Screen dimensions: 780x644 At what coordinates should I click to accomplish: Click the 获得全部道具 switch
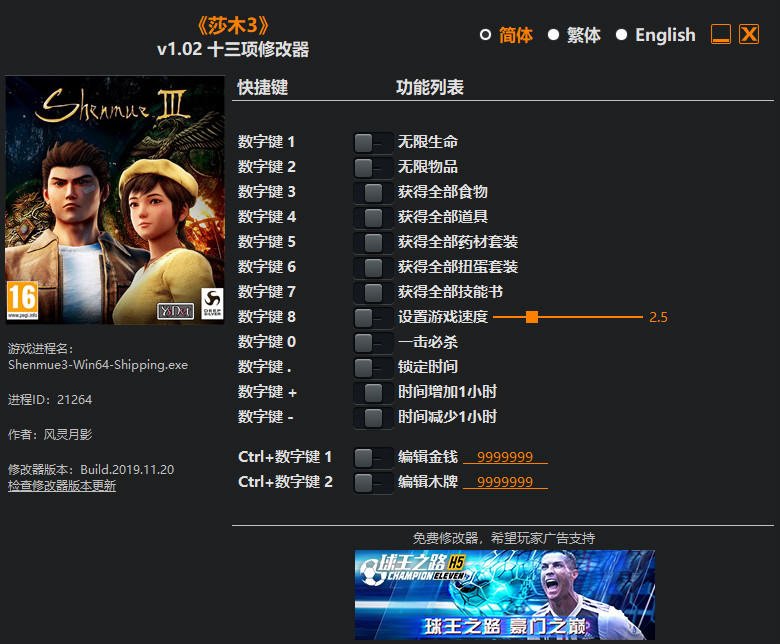(372, 217)
